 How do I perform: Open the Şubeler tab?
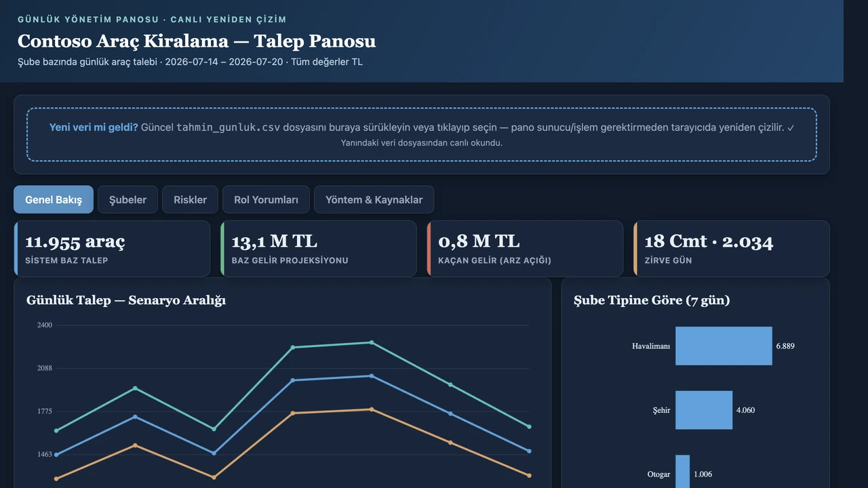(127, 200)
